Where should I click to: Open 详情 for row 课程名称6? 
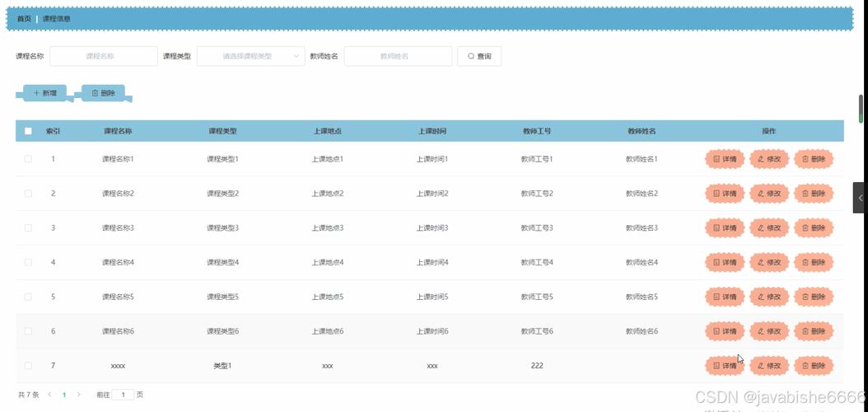point(725,331)
